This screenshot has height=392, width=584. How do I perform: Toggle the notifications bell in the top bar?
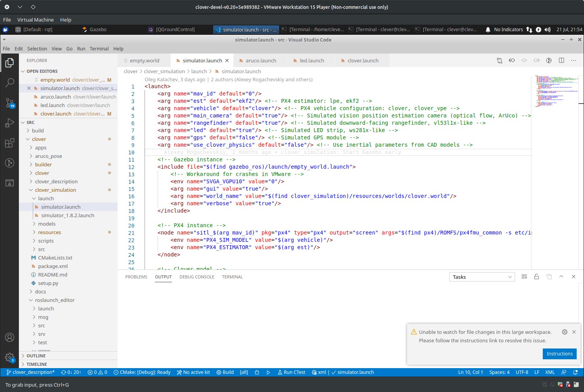488,29
